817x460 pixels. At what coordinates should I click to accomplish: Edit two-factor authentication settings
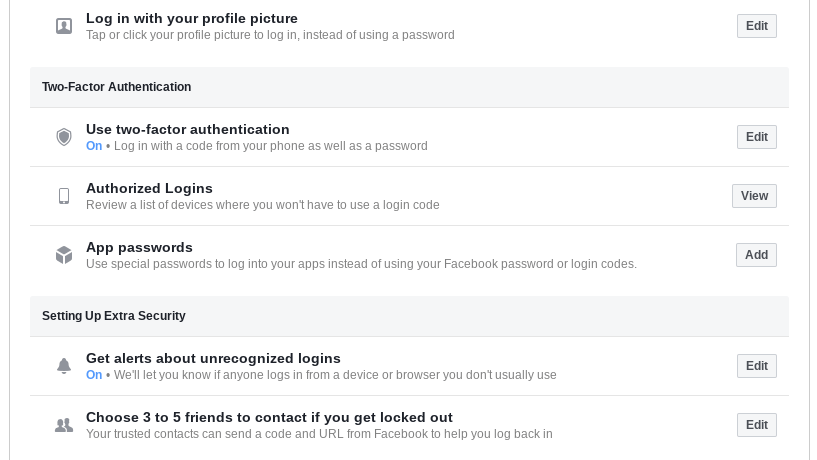[x=756, y=137]
